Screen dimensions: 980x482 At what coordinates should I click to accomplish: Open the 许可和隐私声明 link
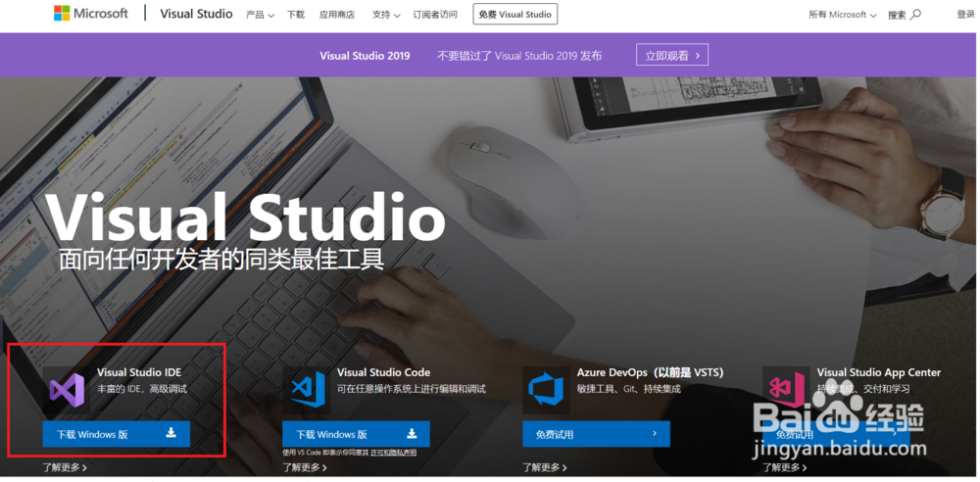coord(393,452)
